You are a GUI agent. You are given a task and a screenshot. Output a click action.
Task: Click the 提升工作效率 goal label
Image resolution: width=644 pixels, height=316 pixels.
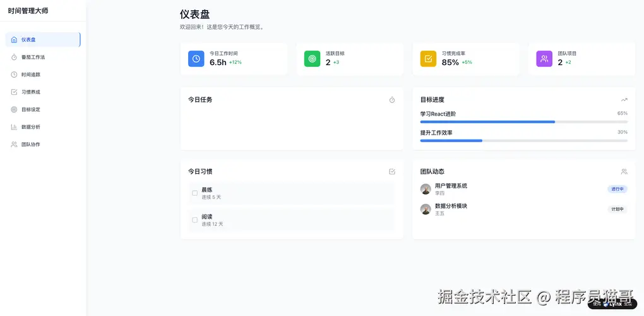(x=436, y=133)
